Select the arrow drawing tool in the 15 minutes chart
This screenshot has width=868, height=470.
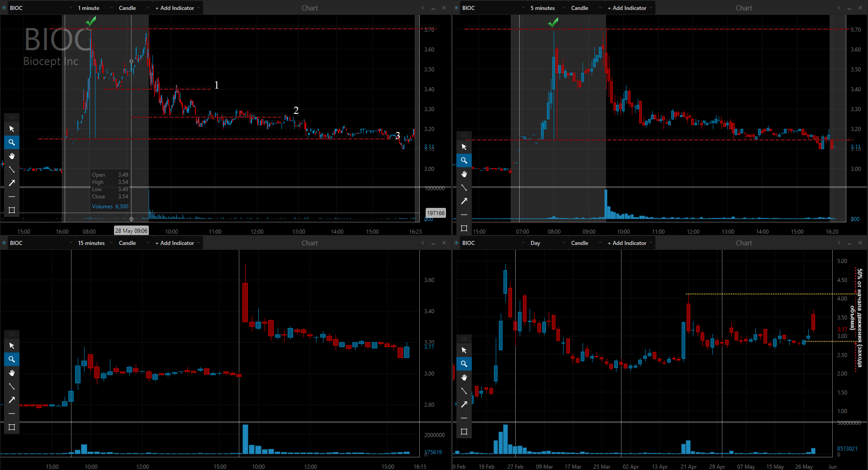[x=12, y=400]
